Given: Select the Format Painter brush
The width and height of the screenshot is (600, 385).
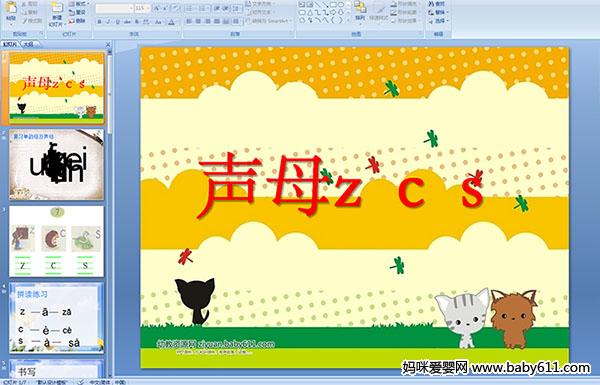Looking at the screenshot, I should [32, 21].
